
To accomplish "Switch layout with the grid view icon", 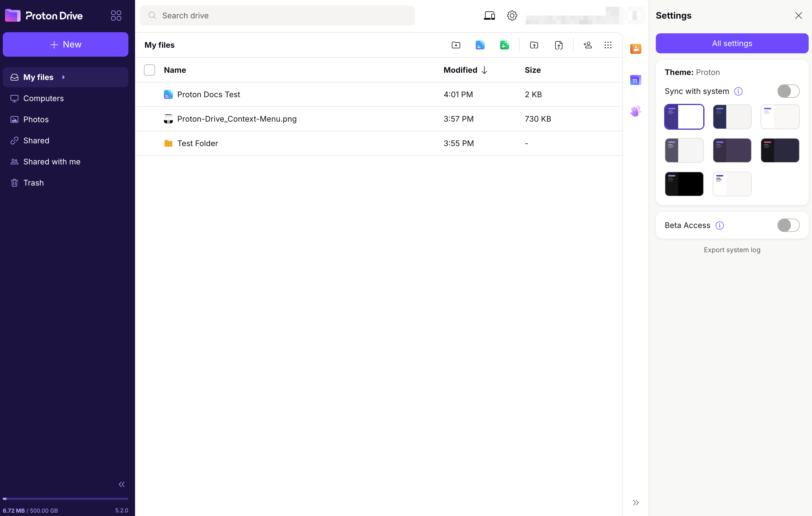I will point(608,45).
